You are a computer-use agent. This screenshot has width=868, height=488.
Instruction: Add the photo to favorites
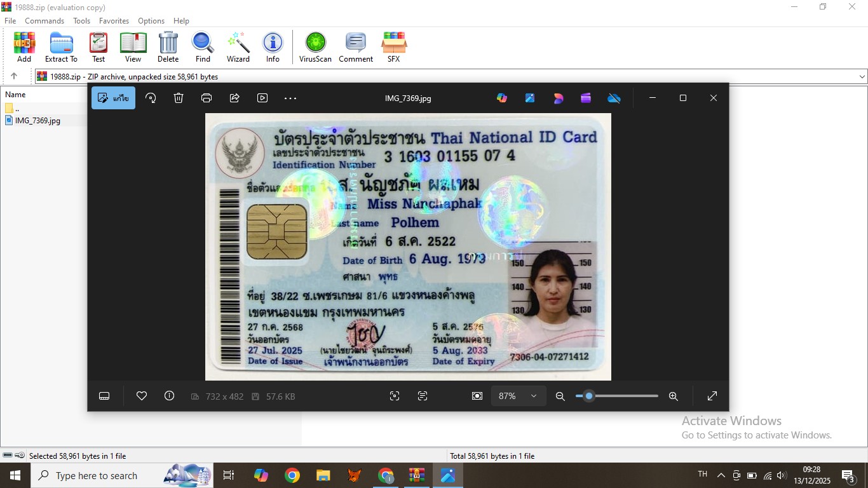(x=142, y=396)
